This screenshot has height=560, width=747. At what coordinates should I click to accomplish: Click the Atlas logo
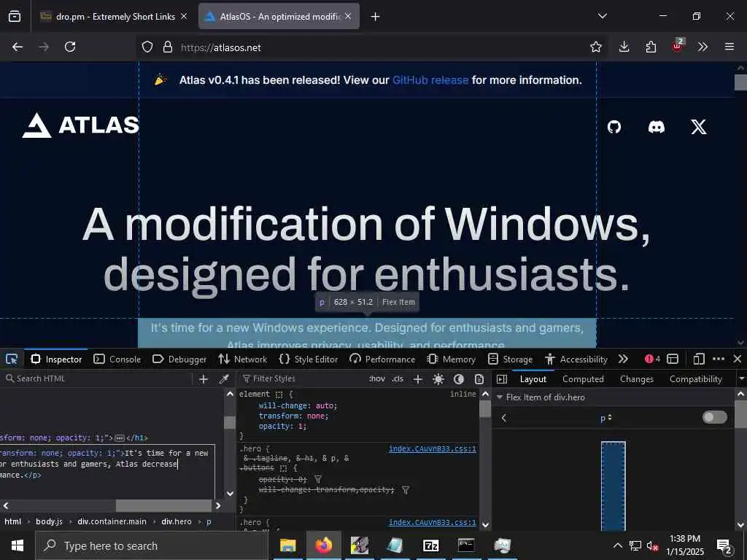tap(80, 125)
